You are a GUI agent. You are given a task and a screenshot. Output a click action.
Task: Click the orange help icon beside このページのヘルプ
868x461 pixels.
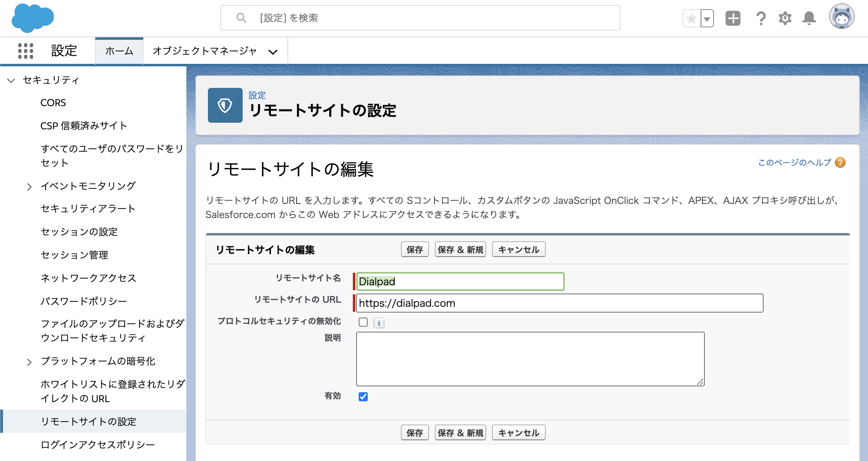pyautogui.click(x=840, y=162)
